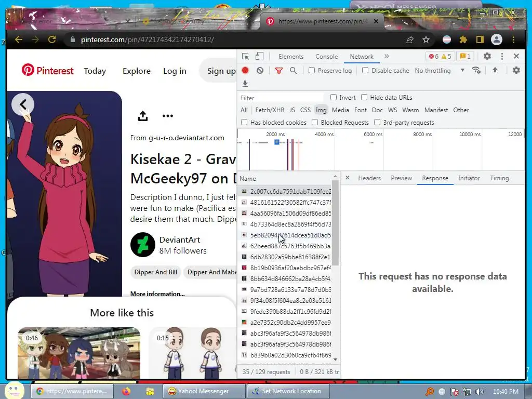Click the import HAR upload arrow icon
This screenshot has width=532, height=399.
[x=495, y=70]
